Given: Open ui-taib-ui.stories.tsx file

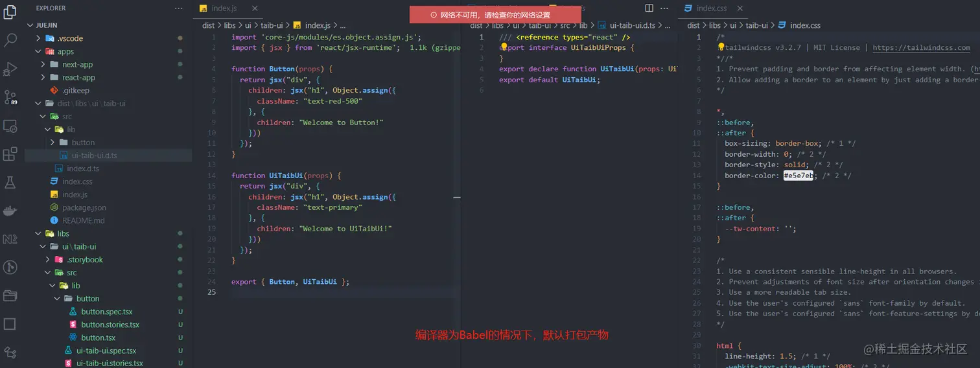Looking at the screenshot, I should pyautogui.click(x=108, y=363).
